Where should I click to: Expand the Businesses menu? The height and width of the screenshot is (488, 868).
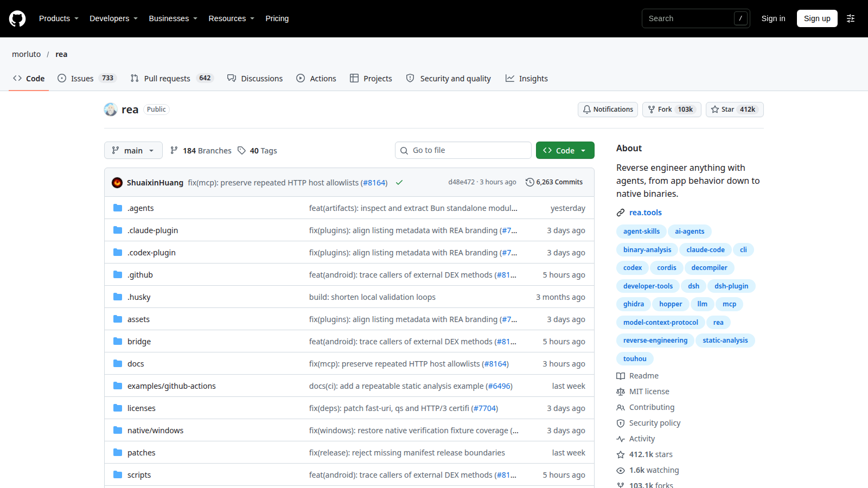point(173,18)
